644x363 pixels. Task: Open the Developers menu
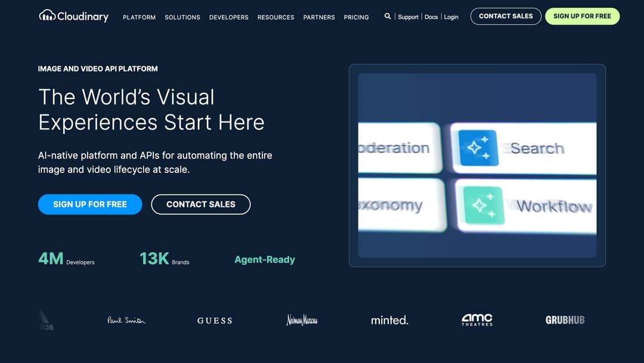[x=229, y=17]
